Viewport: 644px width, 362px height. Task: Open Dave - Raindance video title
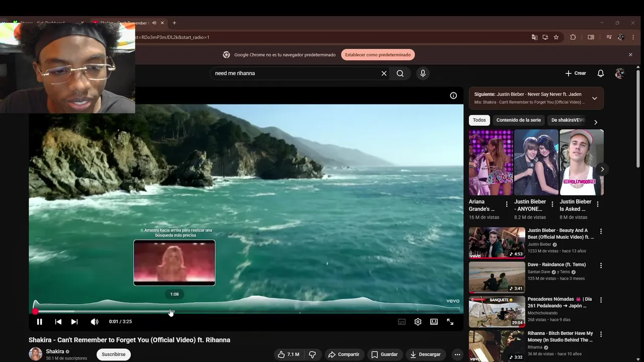[x=556, y=265]
